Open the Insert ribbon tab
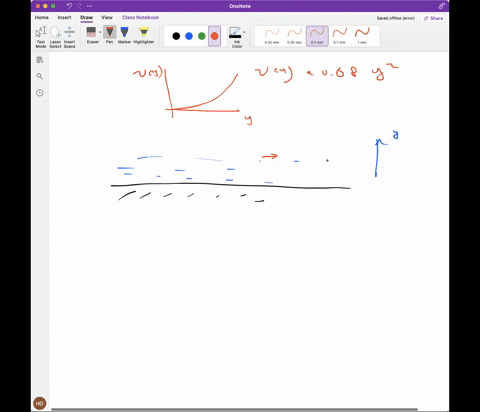This screenshot has width=480, height=412. pyautogui.click(x=64, y=17)
